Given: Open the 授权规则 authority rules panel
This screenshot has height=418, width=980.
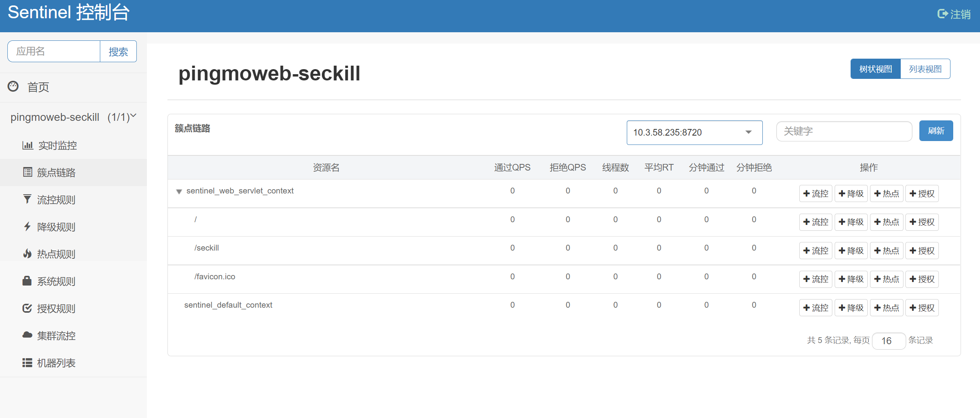Looking at the screenshot, I should pos(56,308).
